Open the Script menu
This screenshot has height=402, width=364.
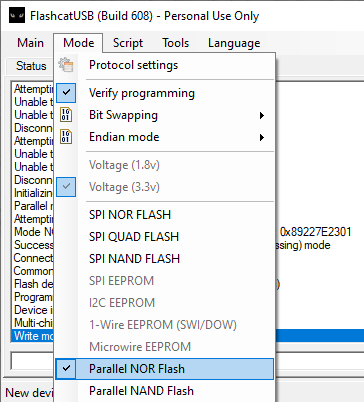[128, 43]
